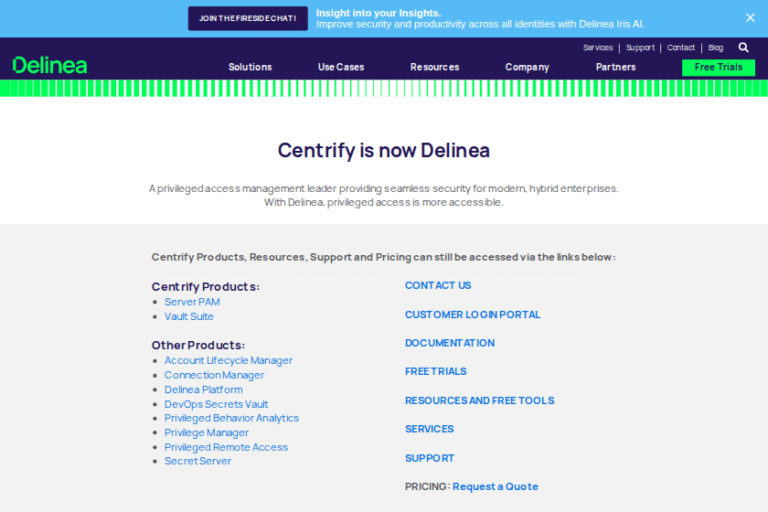The image size is (768, 512).
Task: Expand the Resources navigation menu
Action: [434, 67]
